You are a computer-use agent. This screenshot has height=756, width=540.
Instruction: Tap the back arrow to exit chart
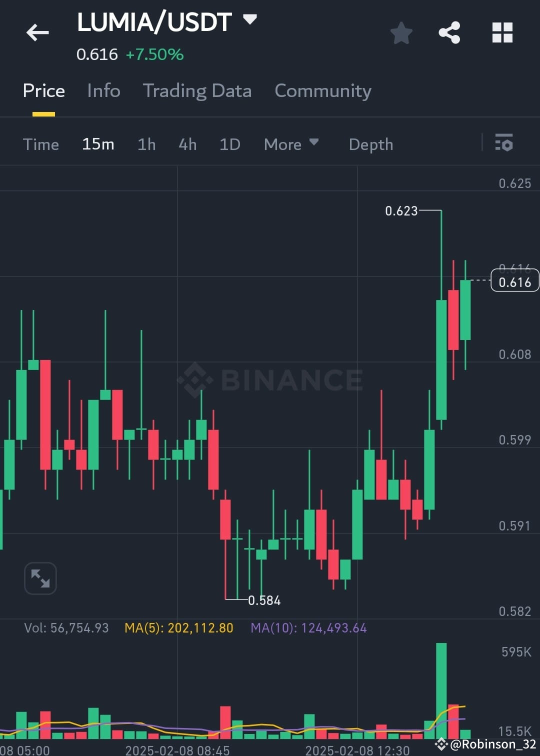[37, 32]
